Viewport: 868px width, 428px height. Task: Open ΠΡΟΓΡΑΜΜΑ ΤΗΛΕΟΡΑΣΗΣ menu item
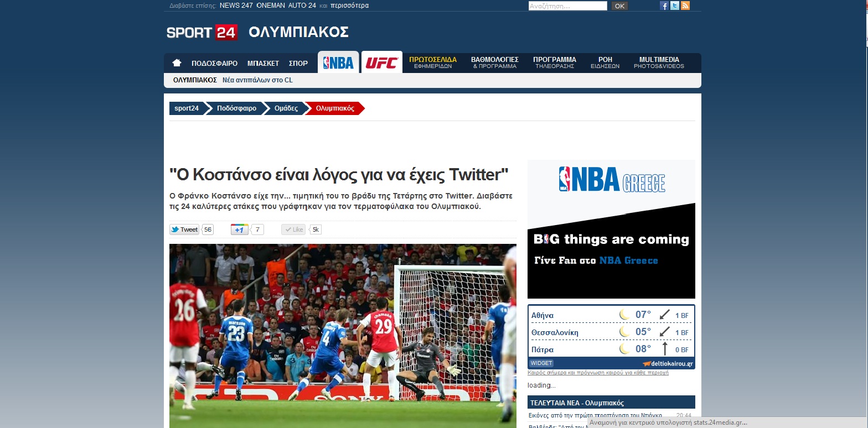click(555, 62)
